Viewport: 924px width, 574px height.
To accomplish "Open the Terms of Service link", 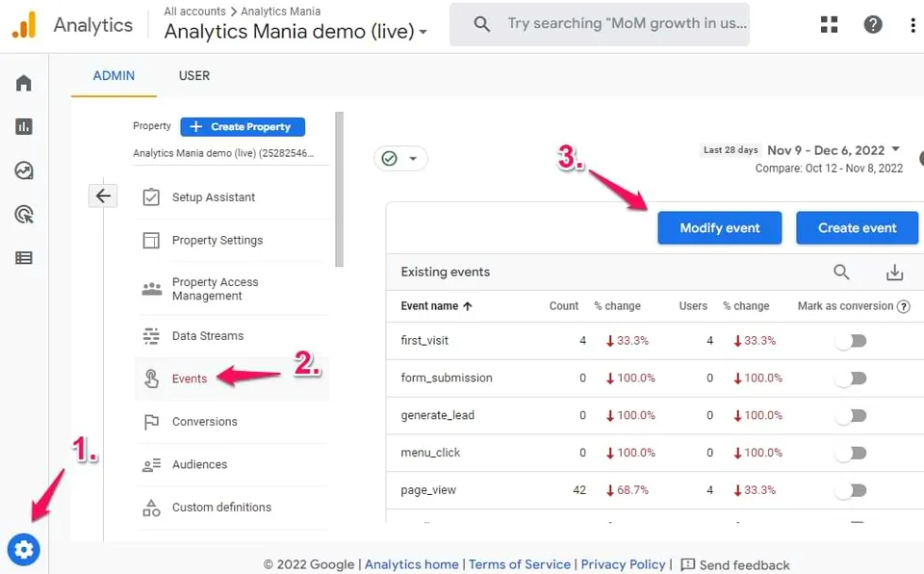I will pyautogui.click(x=520, y=564).
